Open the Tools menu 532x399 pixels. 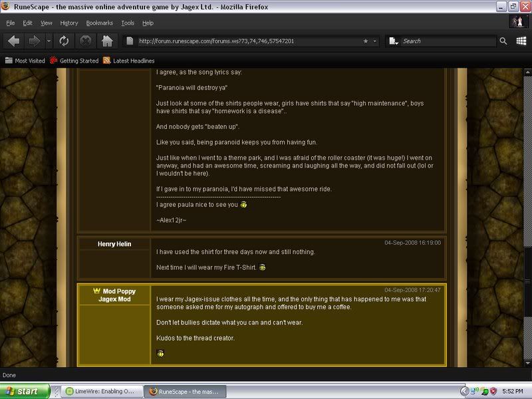coord(128,23)
